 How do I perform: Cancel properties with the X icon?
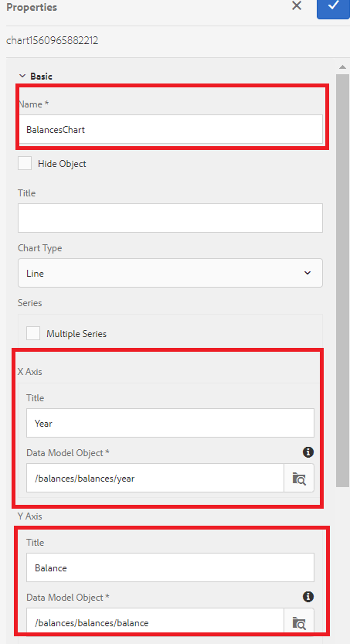coord(297,5)
